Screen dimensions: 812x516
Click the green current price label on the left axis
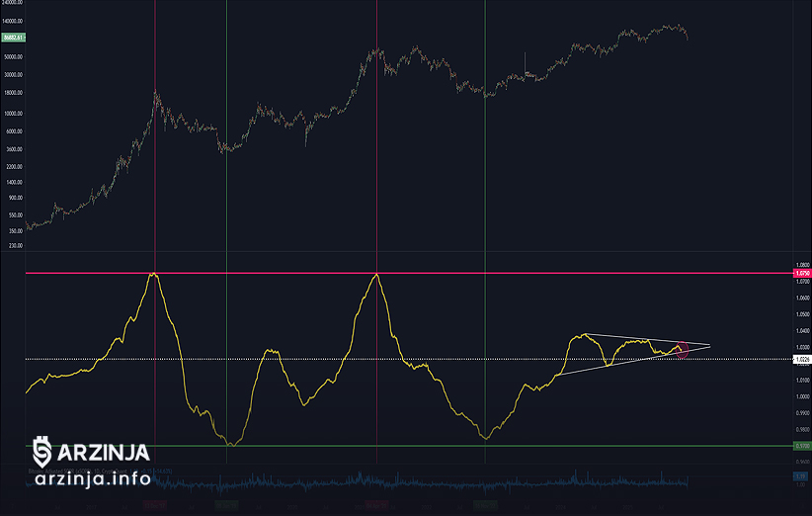(13, 37)
